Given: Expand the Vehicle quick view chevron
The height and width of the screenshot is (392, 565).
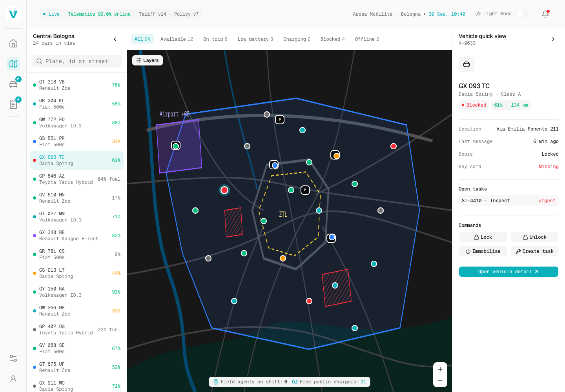Looking at the screenshot, I should 553,39.
